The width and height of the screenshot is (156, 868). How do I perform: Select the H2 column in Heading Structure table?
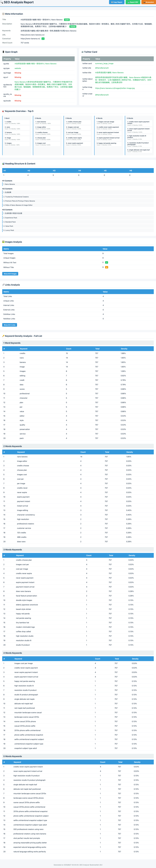coord(29,170)
